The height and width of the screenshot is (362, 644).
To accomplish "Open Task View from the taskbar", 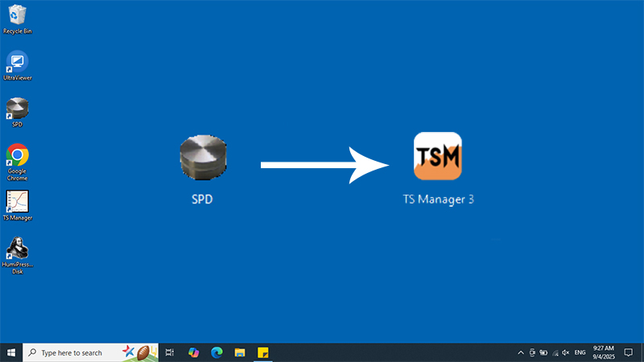I will (x=169, y=352).
